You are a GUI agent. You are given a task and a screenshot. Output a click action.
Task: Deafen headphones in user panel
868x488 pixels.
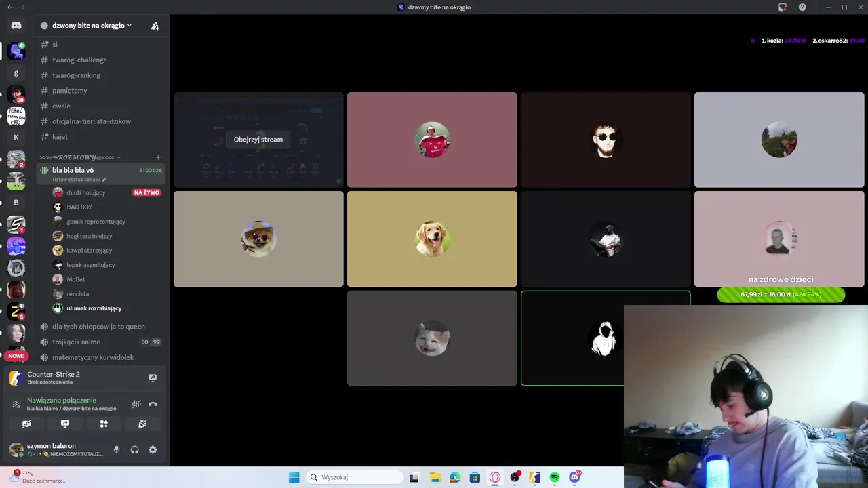point(134,449)
